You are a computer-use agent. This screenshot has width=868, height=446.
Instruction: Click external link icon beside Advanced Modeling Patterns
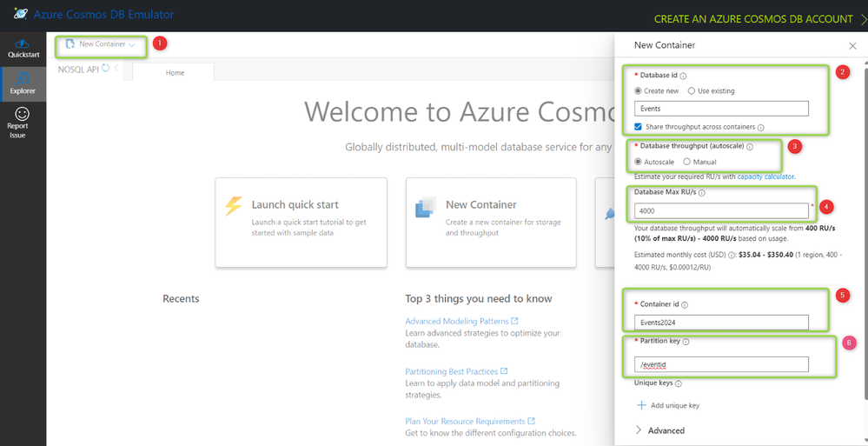click(515, 321)
